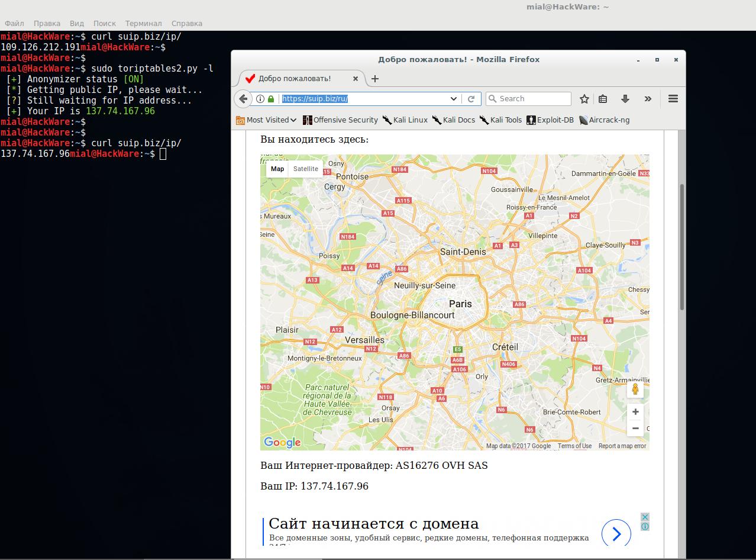Screen dimensions: 756x560
Task: Open the Терминал menu in terminal
Action: [143, 23]
